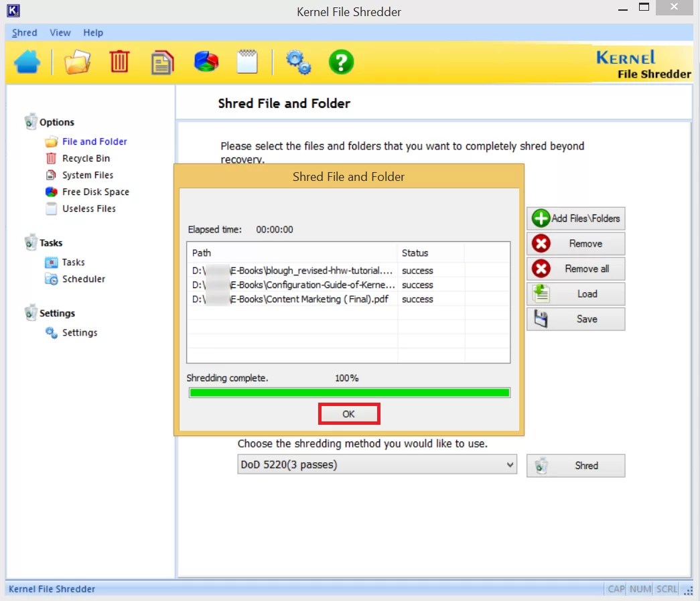Open the Home view from the toolbar
The width and height of the screenshot is (700, 601).
pyautogui.click(x=27, y=62)
